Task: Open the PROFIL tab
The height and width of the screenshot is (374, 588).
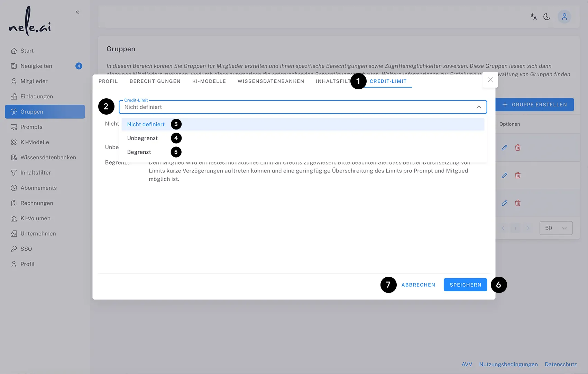Action: click(108, 81)
